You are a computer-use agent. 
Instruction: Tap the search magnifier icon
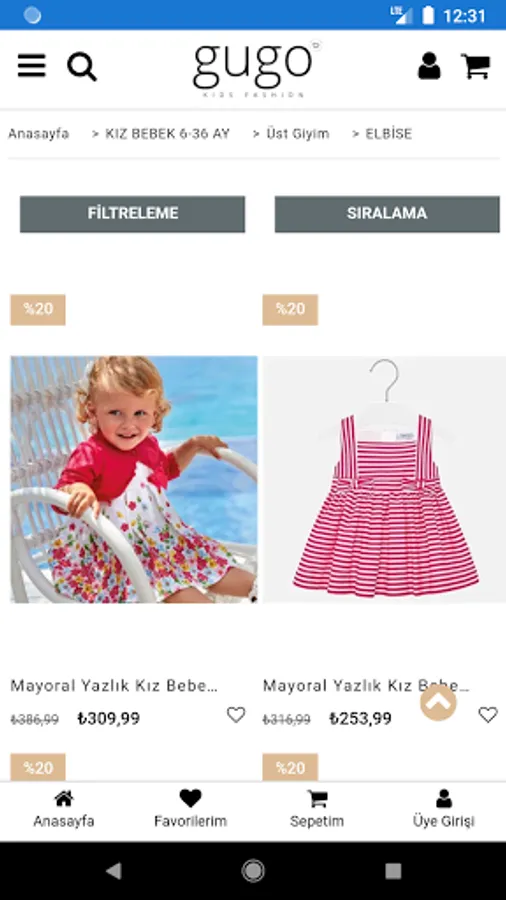point(82,67)
